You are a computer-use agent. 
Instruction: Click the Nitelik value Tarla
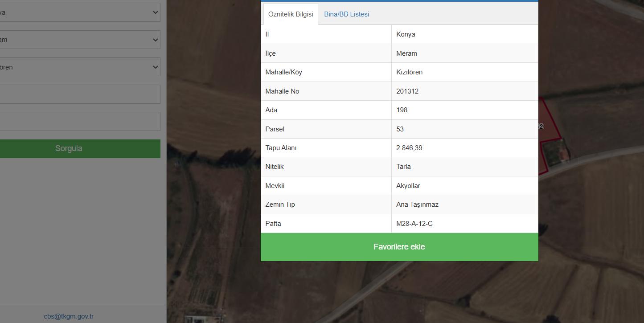403,167
